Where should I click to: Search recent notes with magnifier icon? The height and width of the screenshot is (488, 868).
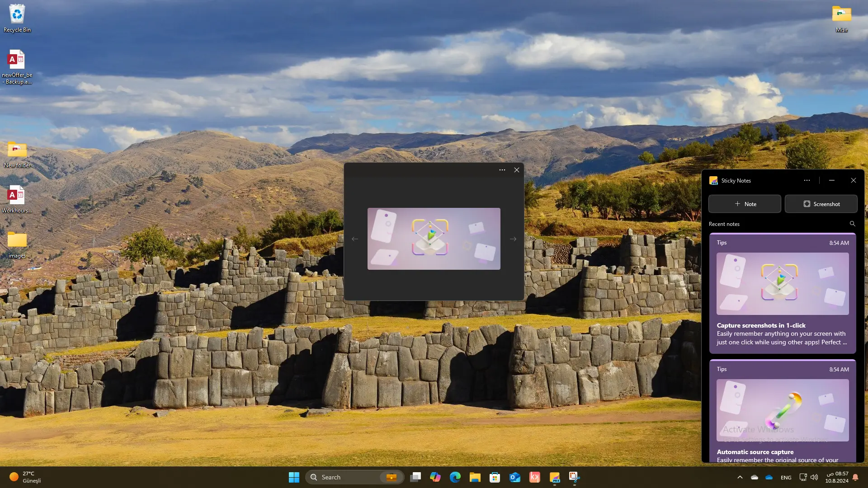(x=852, y=224)
